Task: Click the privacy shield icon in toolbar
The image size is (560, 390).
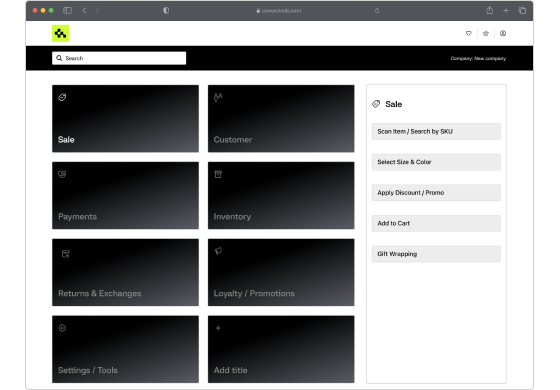Action: [x=166, y=11]
